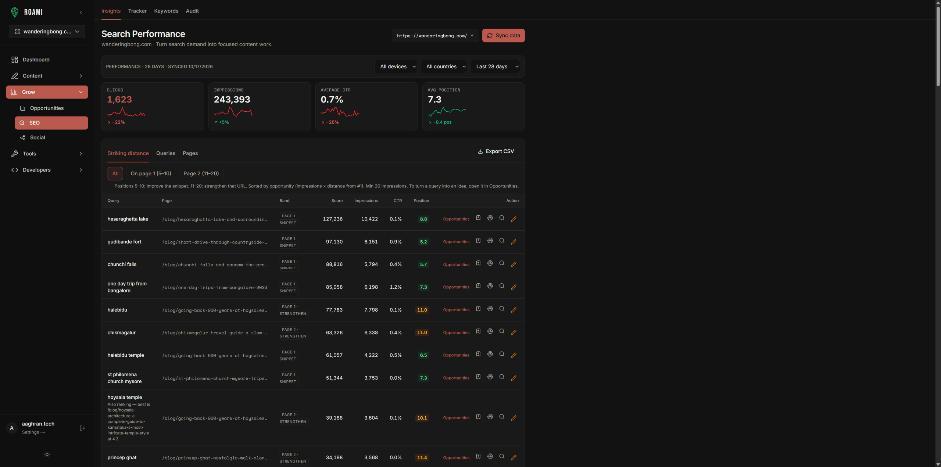Click the Roami leaf logo icon
Image resolution: width=941 pixels, height=467 pixels.
click(14, 12)
